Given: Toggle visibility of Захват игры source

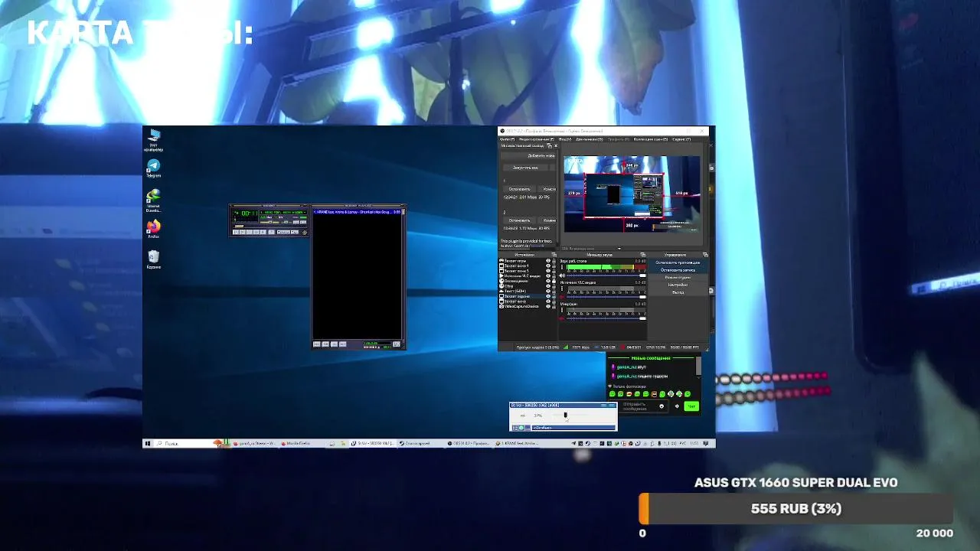Looking at the screenshot, I should coord(548,261).
